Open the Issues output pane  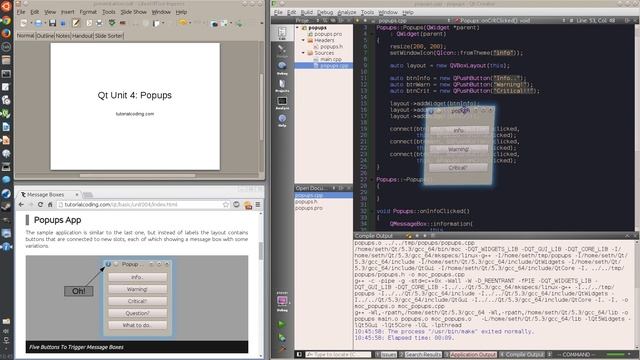[x=386, y=354]
